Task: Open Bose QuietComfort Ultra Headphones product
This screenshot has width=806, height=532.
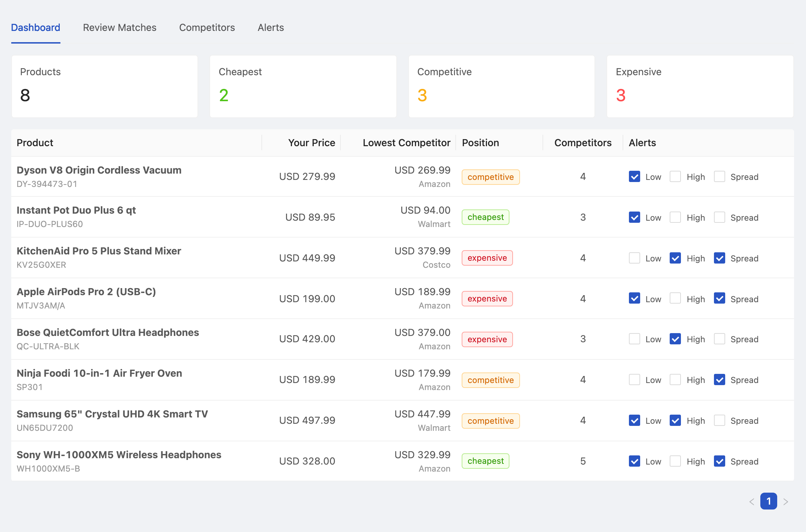Action: click(x=108, y=332)
